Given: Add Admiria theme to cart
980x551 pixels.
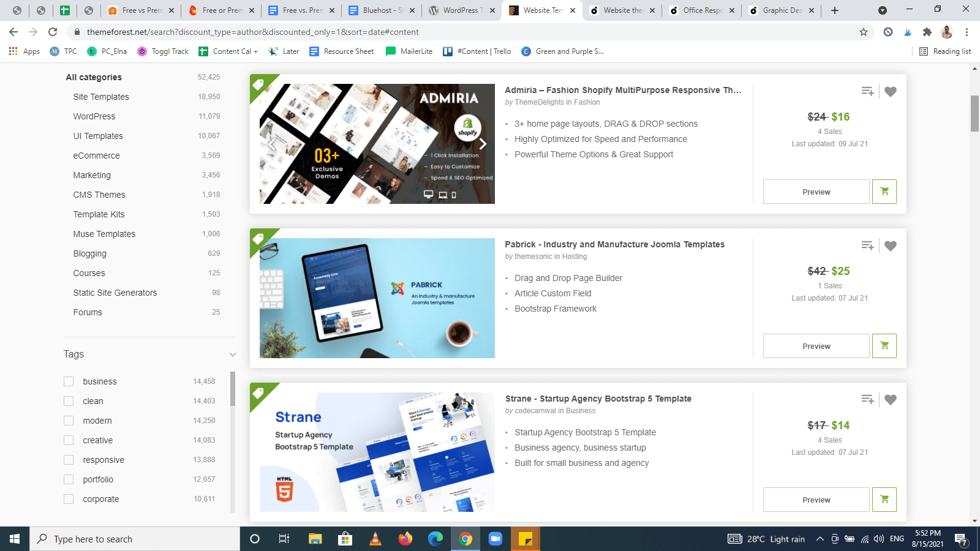Looking at the screenshot, I should (884, 192).
